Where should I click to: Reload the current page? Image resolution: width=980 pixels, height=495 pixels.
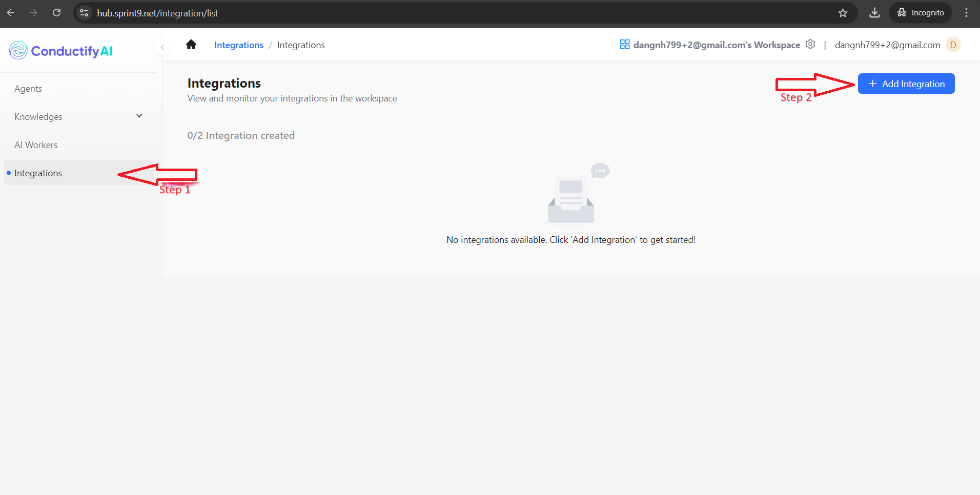click(57, 12)
